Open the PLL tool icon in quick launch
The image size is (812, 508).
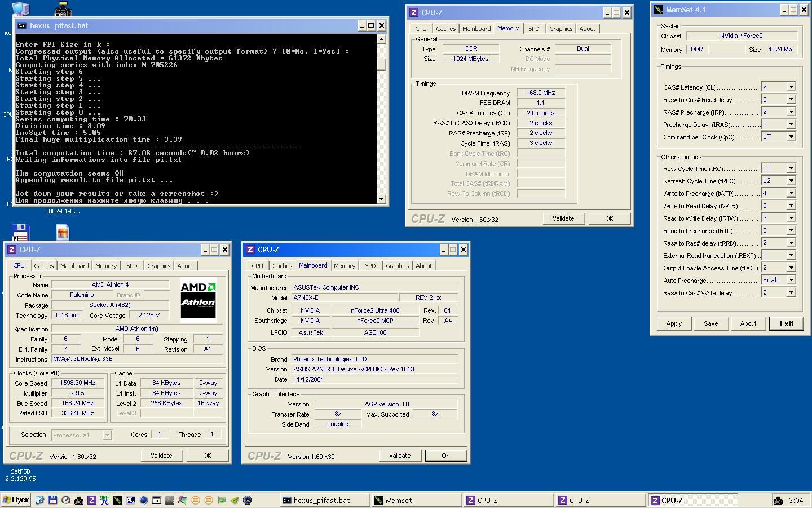(x=131, y=500)
